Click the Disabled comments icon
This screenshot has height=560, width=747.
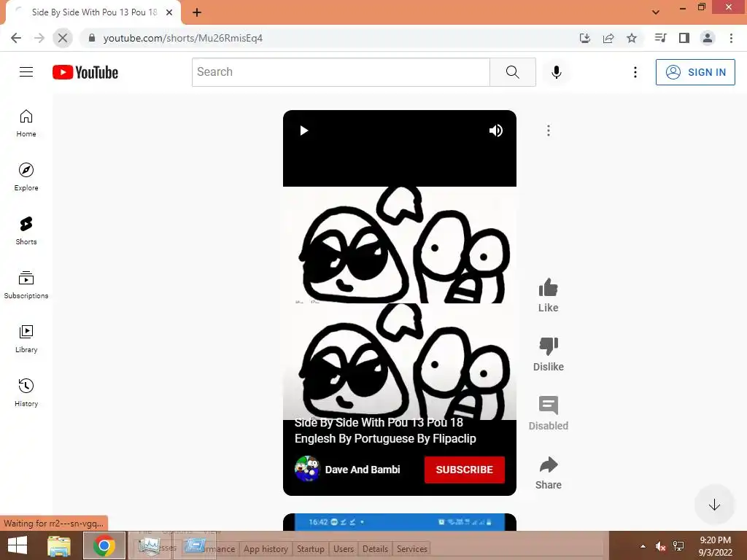coord(549,413)
